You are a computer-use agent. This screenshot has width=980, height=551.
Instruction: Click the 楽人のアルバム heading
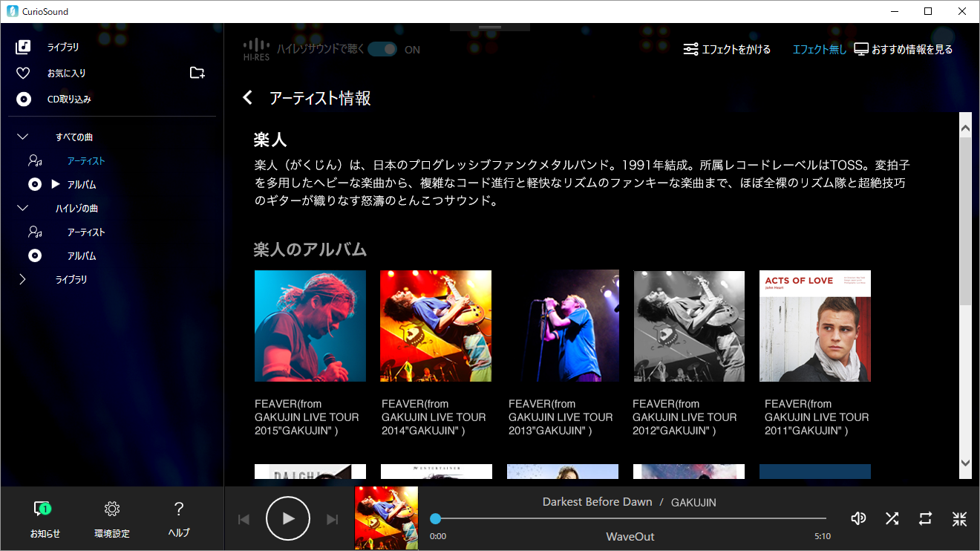[310, 250]
